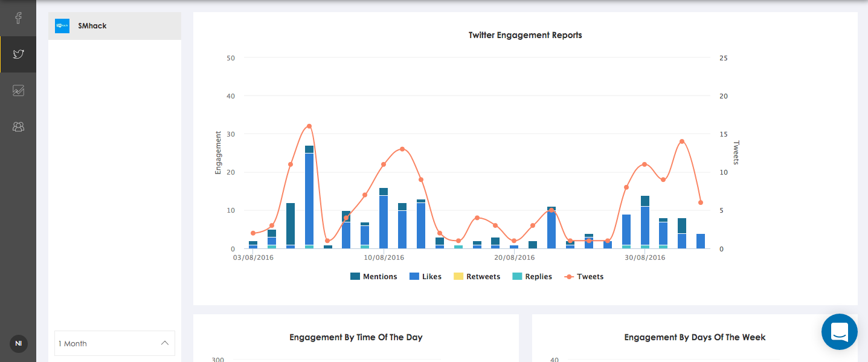Open the team members sidebar icon

tap(18, 127)
